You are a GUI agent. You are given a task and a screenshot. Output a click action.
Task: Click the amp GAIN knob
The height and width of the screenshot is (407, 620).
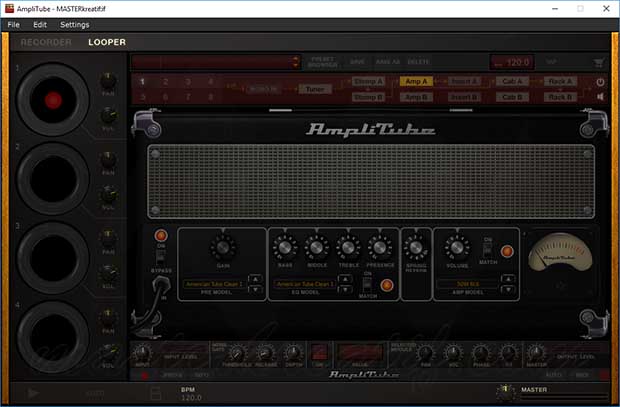[223, 247]
